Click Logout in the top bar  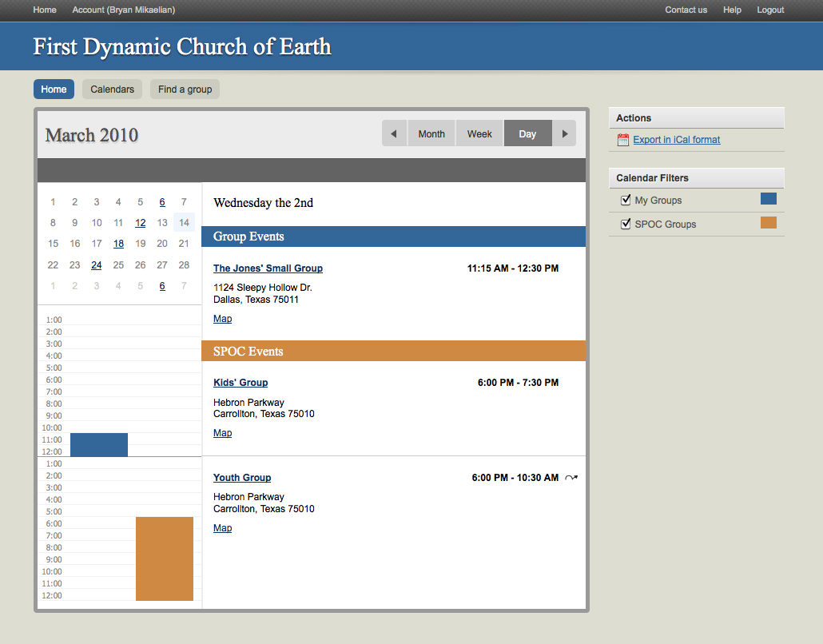(770, 10)
